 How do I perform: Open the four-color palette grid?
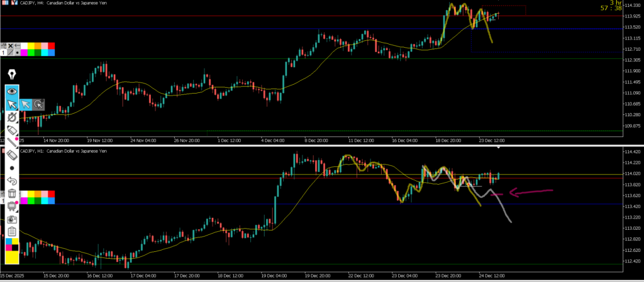12,244
